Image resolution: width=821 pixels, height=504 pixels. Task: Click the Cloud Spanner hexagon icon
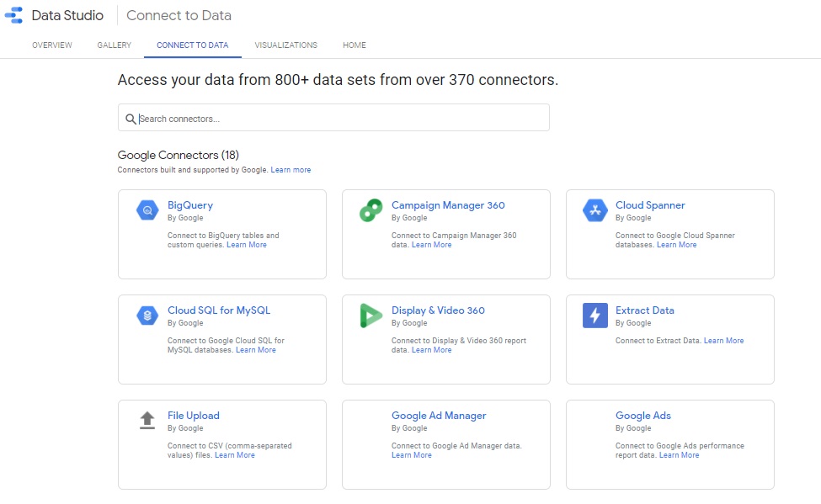point(594,211)
